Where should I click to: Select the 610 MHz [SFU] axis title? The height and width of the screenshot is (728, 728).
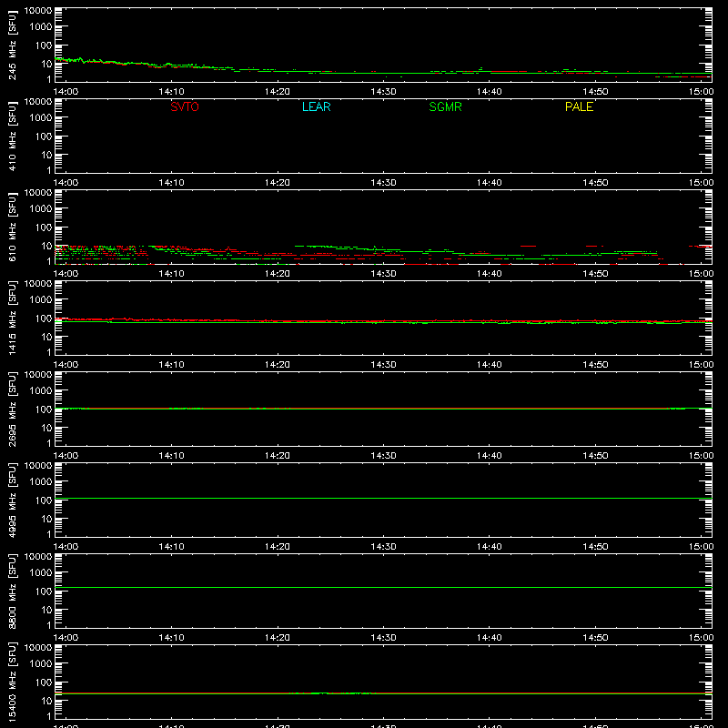[13, 227]
